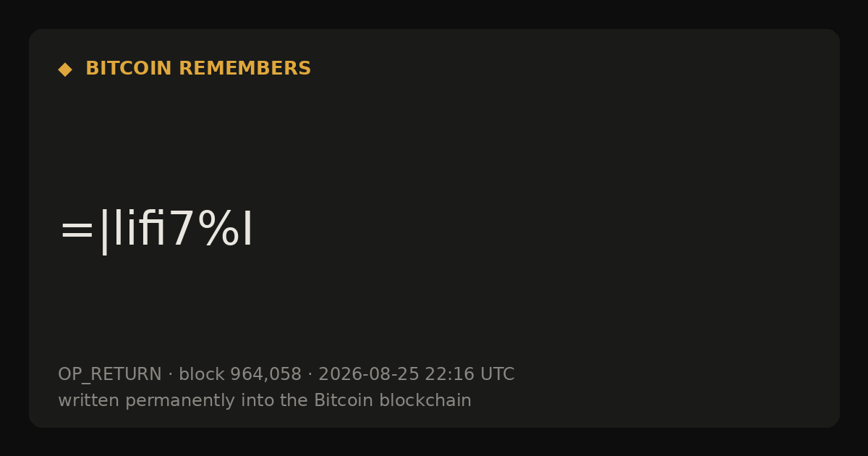868x456 pixels.
Task: Select the 'written permanently' footer line
Action: (265, 401)
